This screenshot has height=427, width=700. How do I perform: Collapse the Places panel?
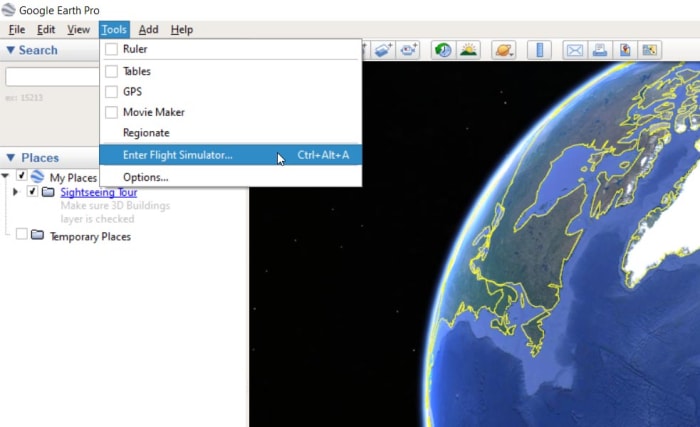11,158
